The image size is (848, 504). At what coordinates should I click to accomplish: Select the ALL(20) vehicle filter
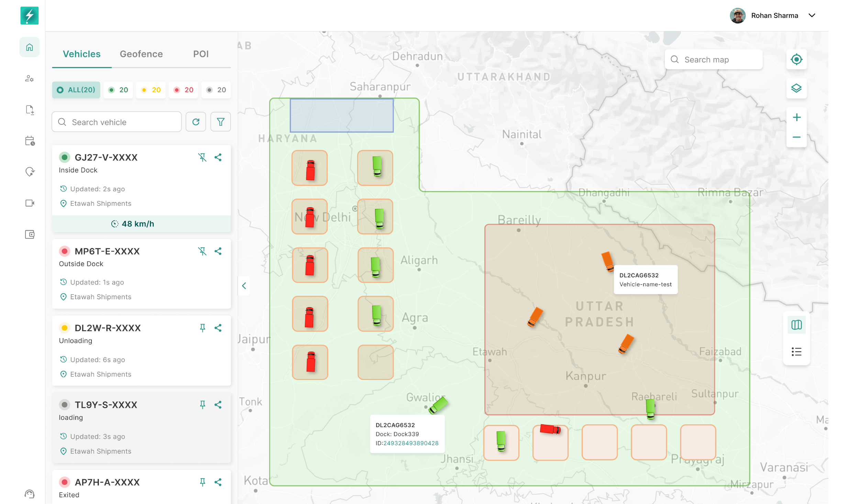[76, 90]
